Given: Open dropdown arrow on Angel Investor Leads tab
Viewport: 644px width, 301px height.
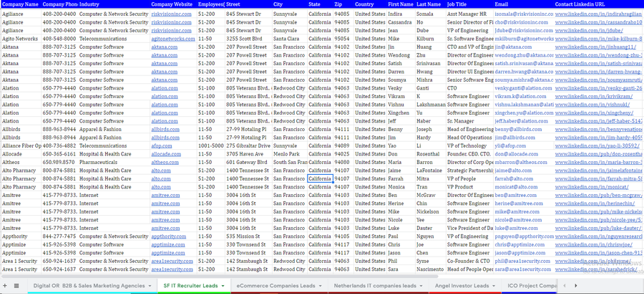Looking at the screenshot, I should coord(494,286).
